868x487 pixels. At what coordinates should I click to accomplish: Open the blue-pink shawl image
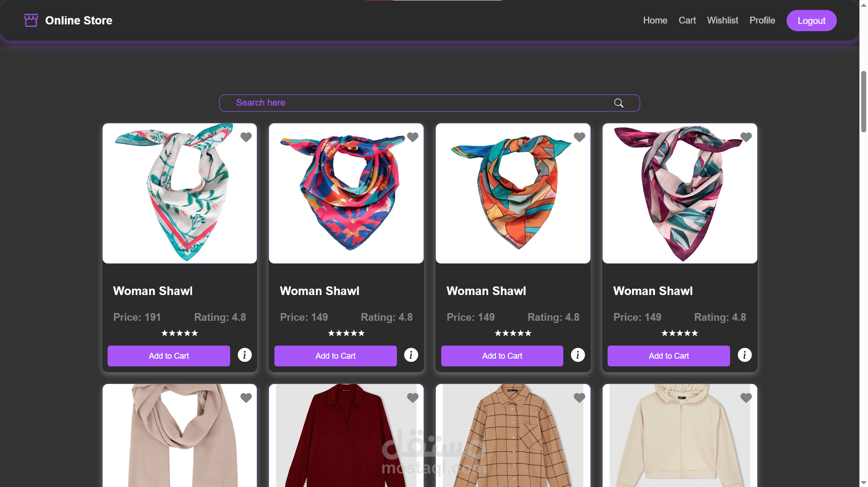pyautogui.click(x=346, y=193)
